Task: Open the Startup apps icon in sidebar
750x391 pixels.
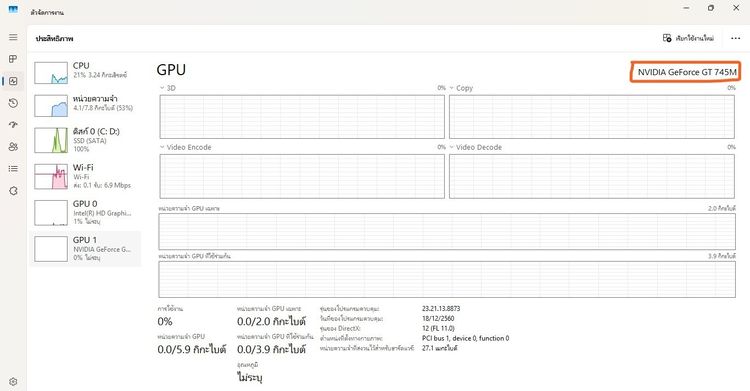Action: 13,125
